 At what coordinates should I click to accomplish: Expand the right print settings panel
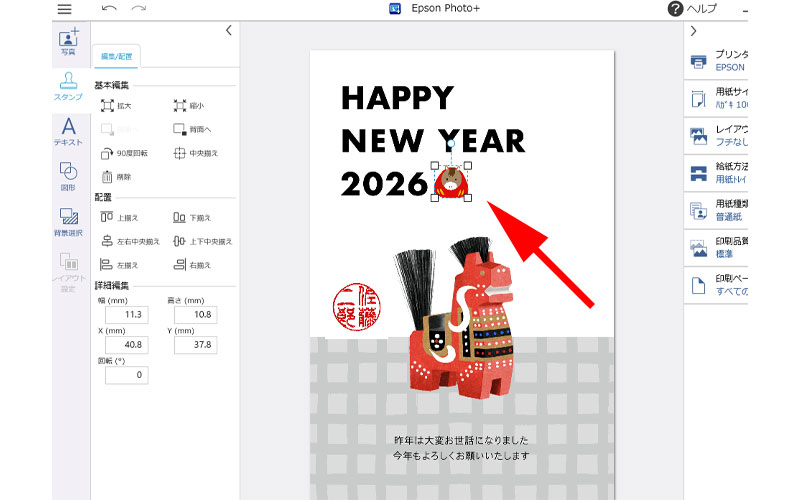point(693,31)
